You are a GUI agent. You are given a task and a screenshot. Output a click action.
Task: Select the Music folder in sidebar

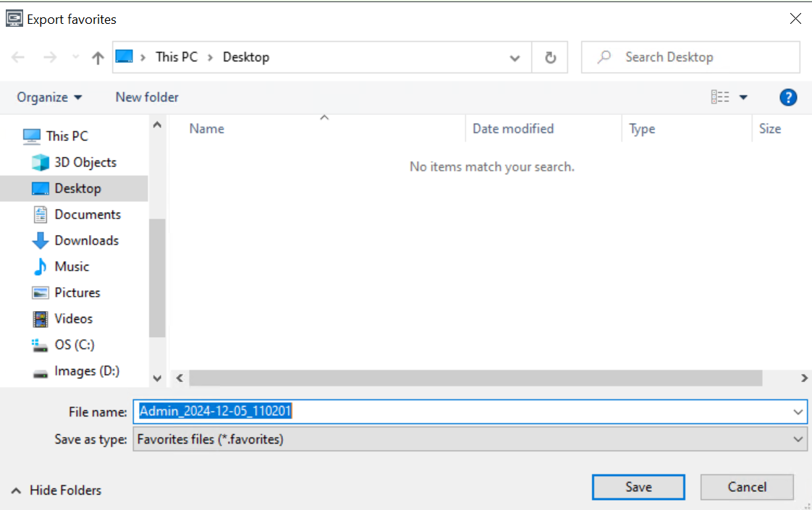72,266
